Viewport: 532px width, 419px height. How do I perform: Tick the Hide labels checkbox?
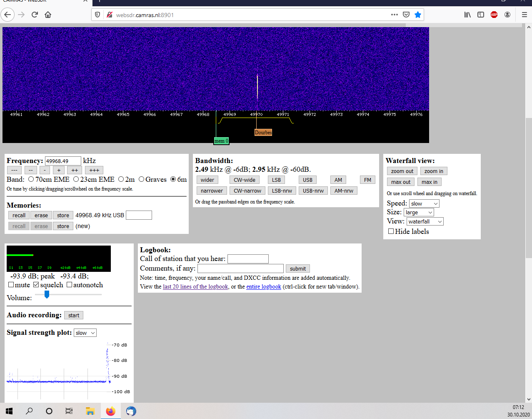pyautogui.click(x=391, y=231)
